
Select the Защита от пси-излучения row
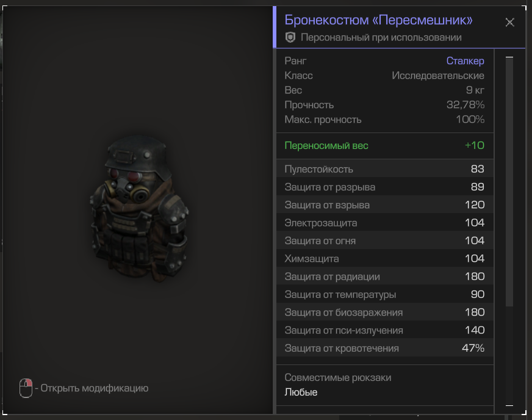click(x=384, y=330)
